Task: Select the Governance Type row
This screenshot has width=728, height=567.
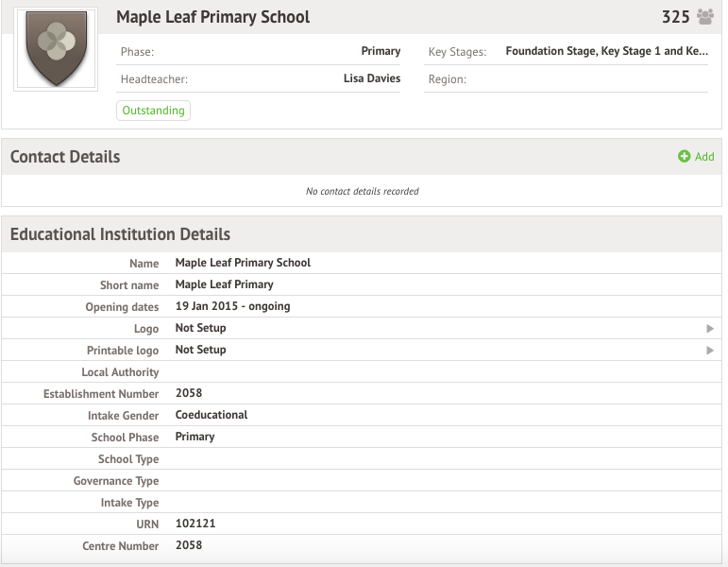Action: [362, 481]
